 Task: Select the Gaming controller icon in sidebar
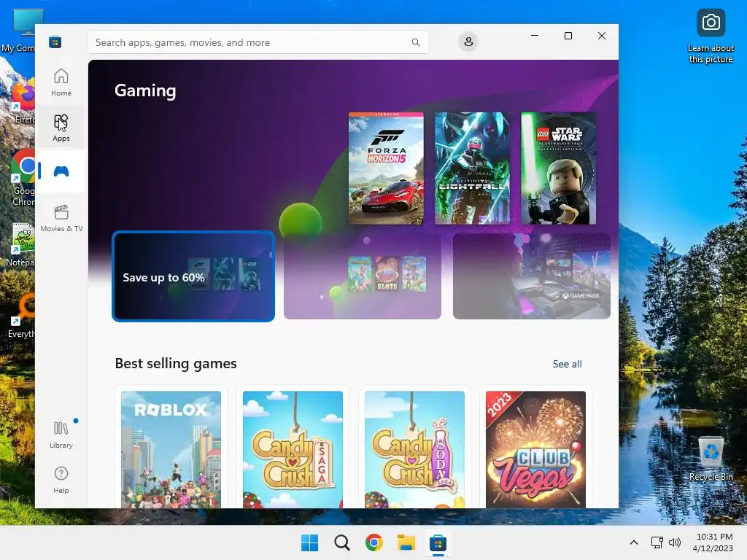(61, 171)
